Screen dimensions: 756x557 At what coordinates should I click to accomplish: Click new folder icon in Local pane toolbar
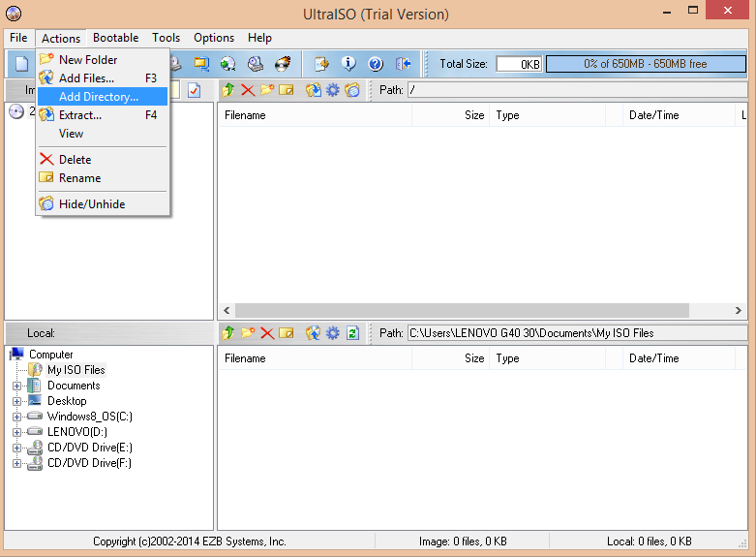(x=248, y=333)
